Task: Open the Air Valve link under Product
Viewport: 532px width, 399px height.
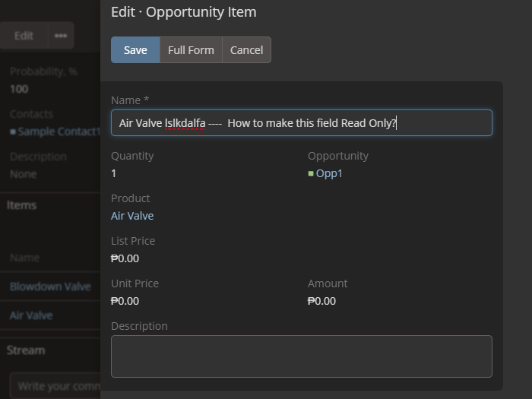Action: pyautogui.click(x=132, y=216)
